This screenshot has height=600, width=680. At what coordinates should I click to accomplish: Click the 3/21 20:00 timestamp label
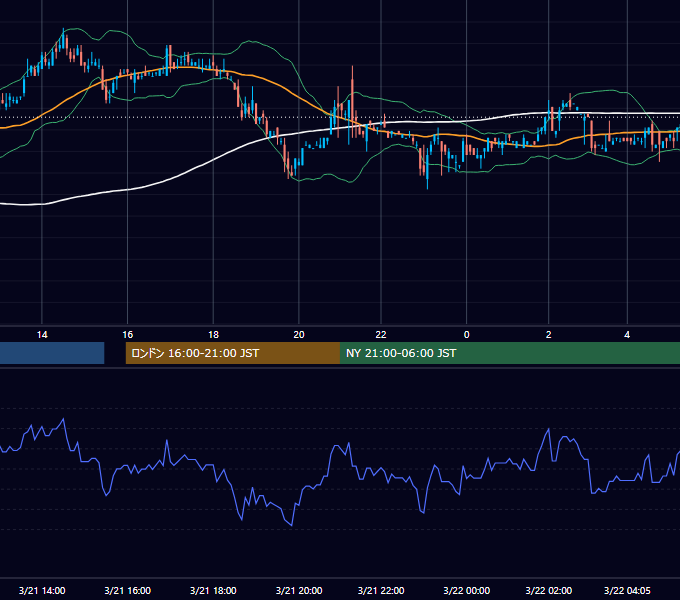point(299,590)
